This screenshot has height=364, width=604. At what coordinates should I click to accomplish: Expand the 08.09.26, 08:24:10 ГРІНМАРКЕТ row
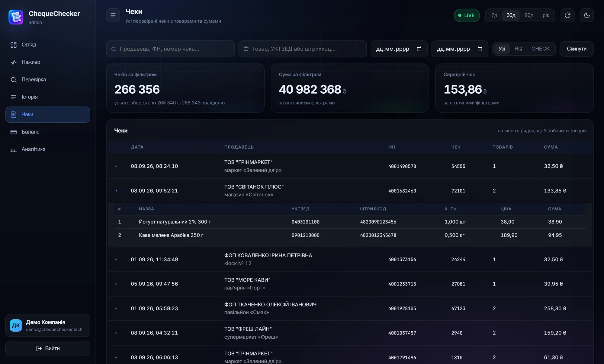pos(350,166)
